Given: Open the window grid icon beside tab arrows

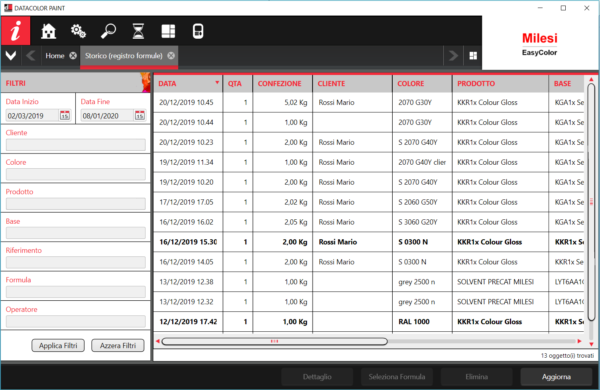Looking at the screenshot, I should coord(473,56).
